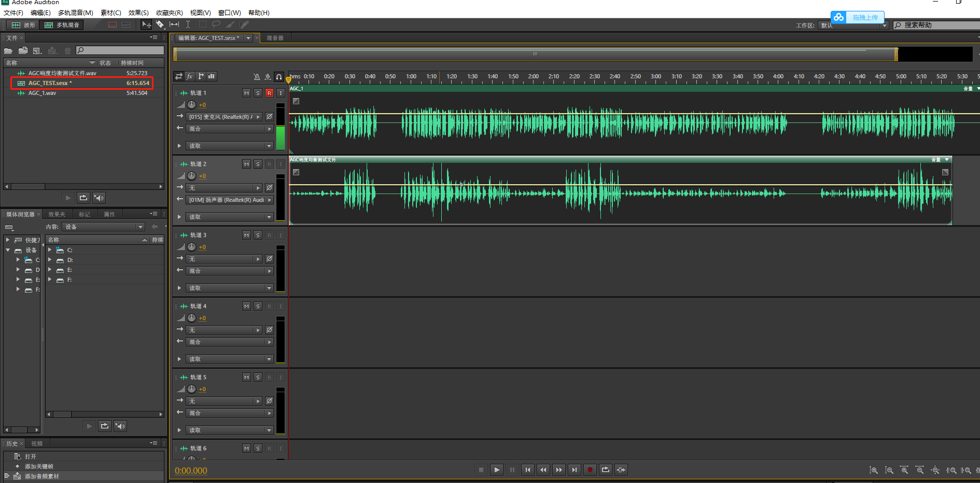Click the Zoom Out Full icon
Screen dimensions: 980x483
(935, 470)
